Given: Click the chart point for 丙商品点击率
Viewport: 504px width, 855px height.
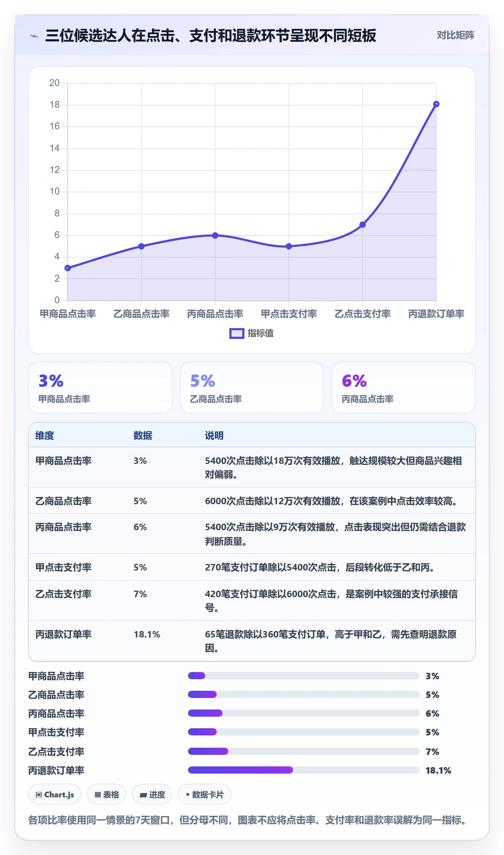Looking at the screenshot, I should (x=215, y=236).
